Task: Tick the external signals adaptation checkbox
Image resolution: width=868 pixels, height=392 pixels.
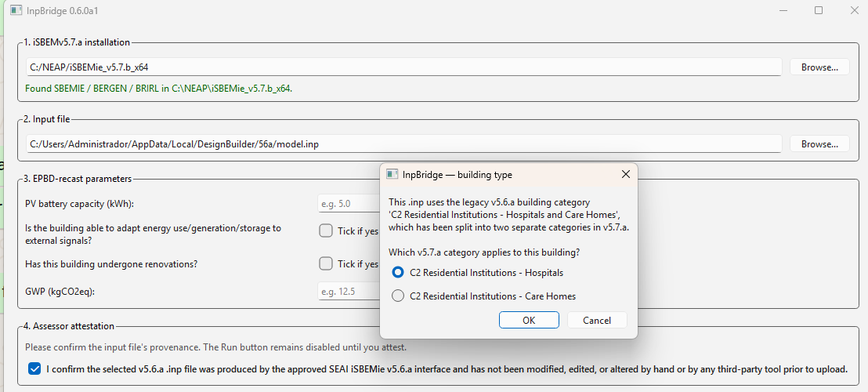Action: (326, 230)
